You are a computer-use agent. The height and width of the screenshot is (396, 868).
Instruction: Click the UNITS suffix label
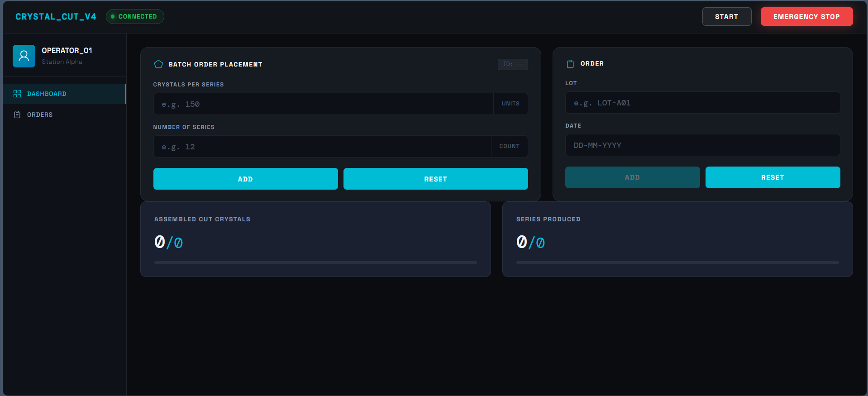point(510,104)
